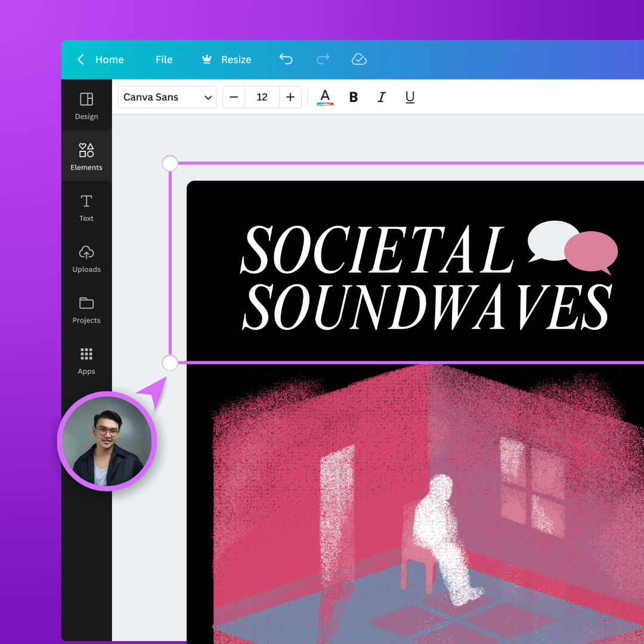Select the Societal Soundwaves title text
644x644 pixels.
(x=427, y=278)
